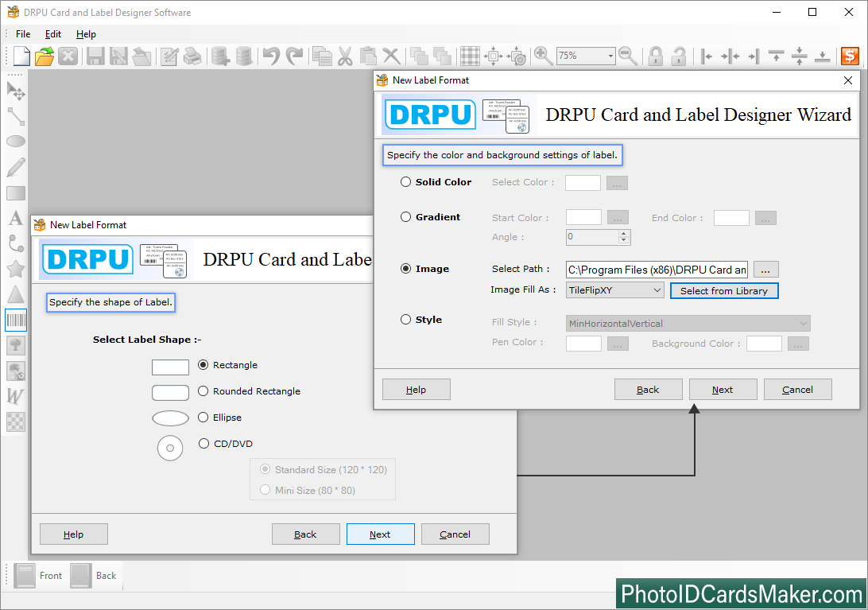Open a file with the folder icon
Image resolution: width=868 pixels, height=610 pixels.
[x=45, y=56]
